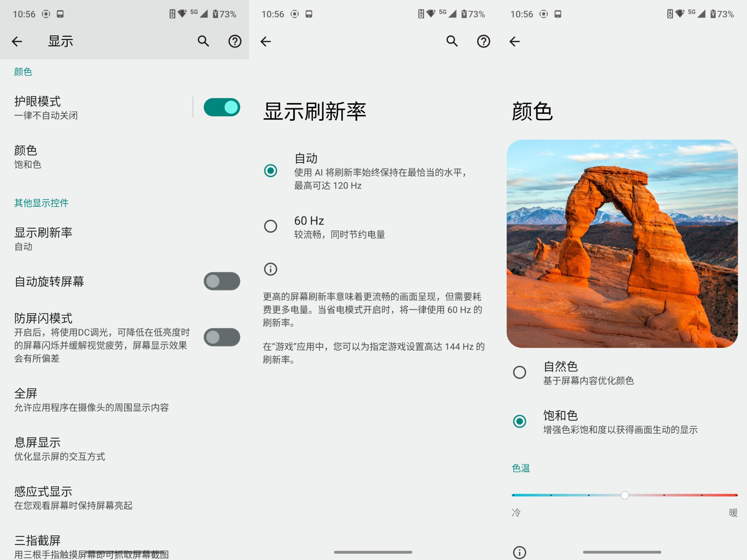The height and width of the screenshot is (560, 747).
Task: Select 自动 refresh rate radio button
Action: [270, 171]
